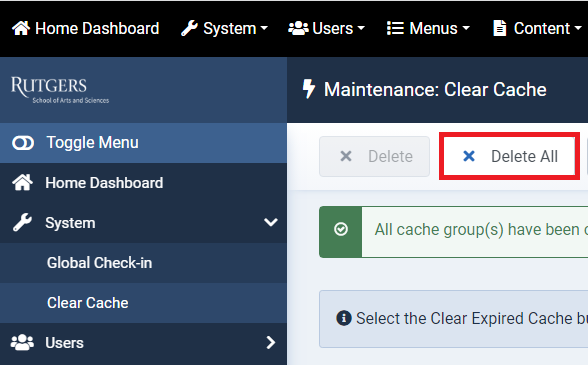Click the grey X icon on Delete button
Image resolution: width=588 pixels, height=365 pixels.
coord(346,156)
